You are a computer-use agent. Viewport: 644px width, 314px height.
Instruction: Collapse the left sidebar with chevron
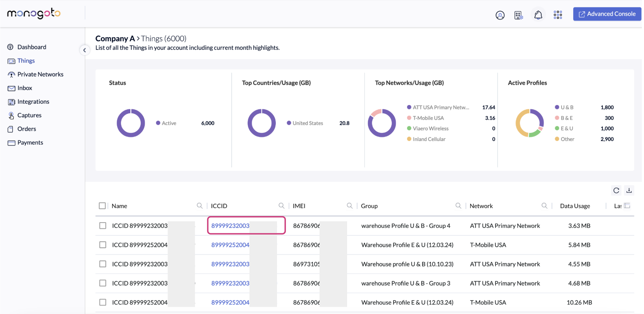tap(84, 50)
